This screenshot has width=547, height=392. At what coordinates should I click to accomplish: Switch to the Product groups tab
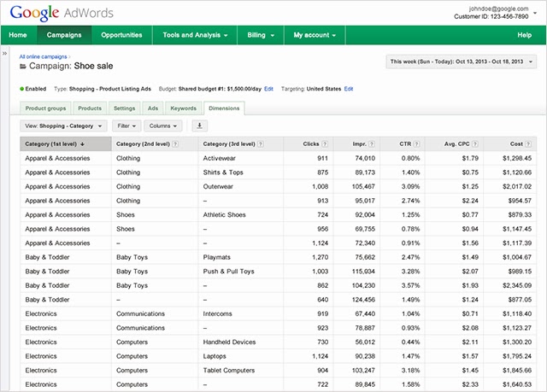(x=45, y=108)
